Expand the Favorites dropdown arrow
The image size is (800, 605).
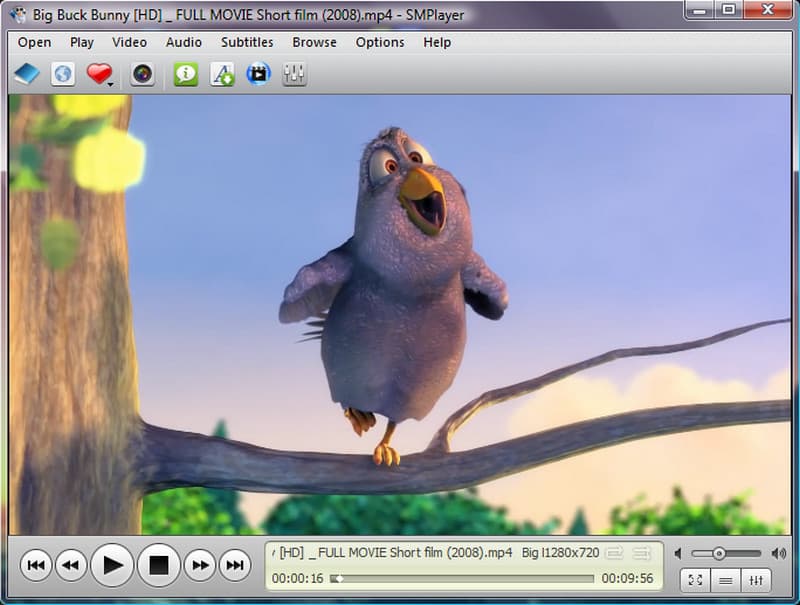click(110, 84)
